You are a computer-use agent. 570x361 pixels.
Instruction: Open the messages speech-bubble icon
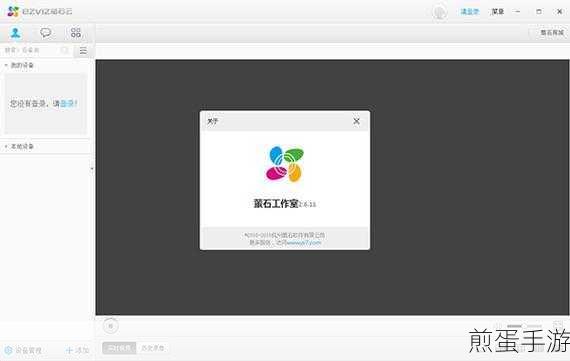[x=45, y=33]
